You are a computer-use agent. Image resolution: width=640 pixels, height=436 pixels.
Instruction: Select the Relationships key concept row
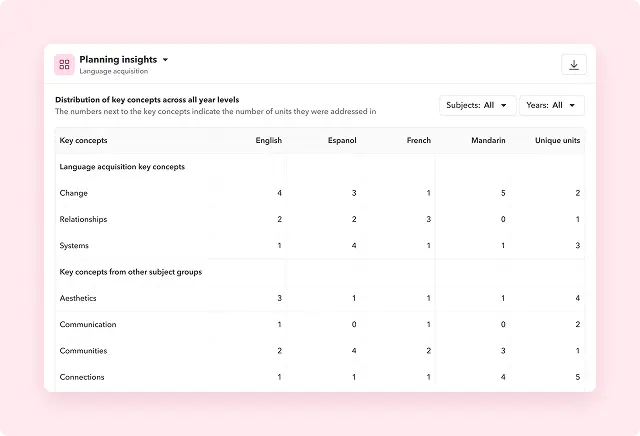tap(83, 219)
